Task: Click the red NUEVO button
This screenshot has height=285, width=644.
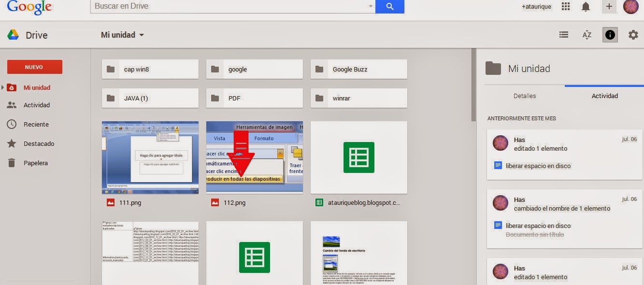Action: (35, 67)
